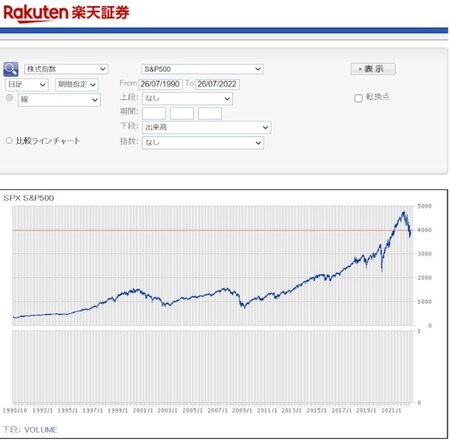Screen dimensions: 450x440
Task: Click the third 期間 input box
Action: pos(210,113)
